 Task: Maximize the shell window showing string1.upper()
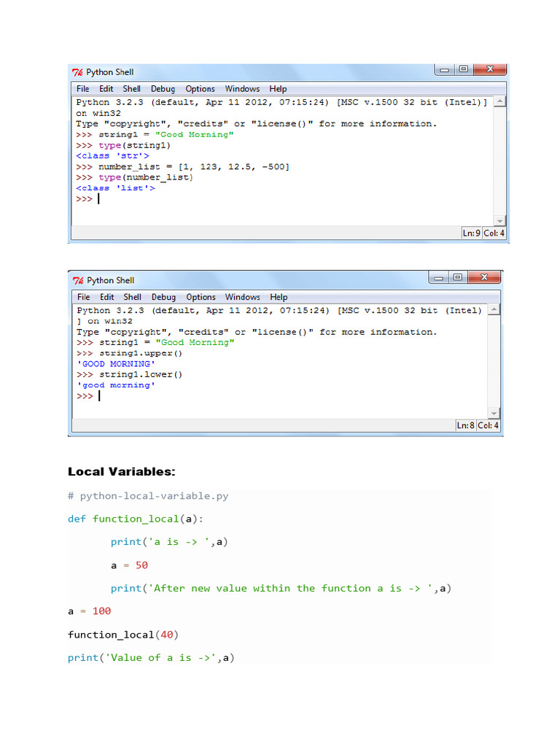click(457, 278)
